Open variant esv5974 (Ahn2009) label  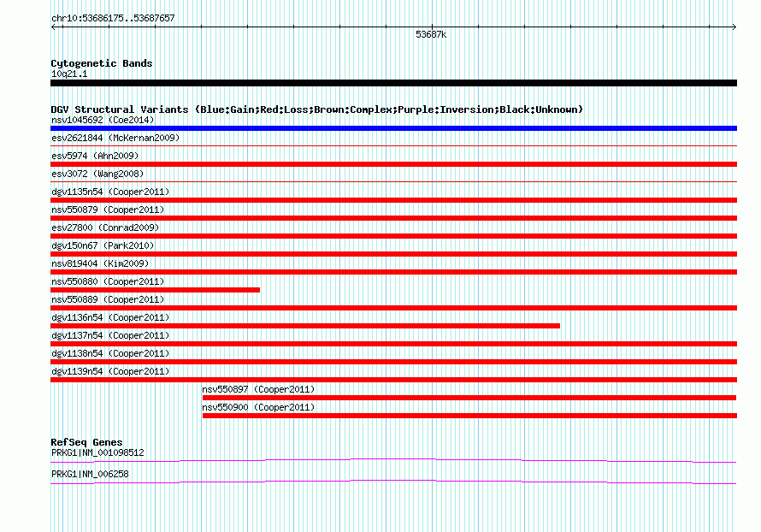click(x=95, y=156)
